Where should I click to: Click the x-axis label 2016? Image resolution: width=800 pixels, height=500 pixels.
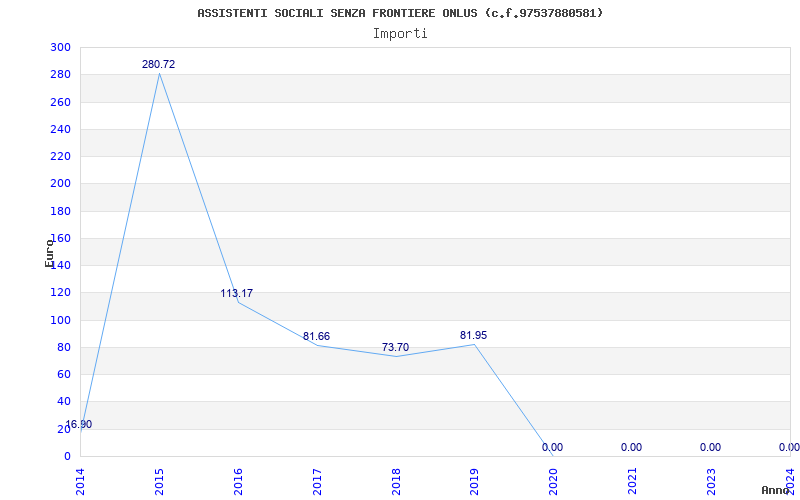click(x=238, y=482)
